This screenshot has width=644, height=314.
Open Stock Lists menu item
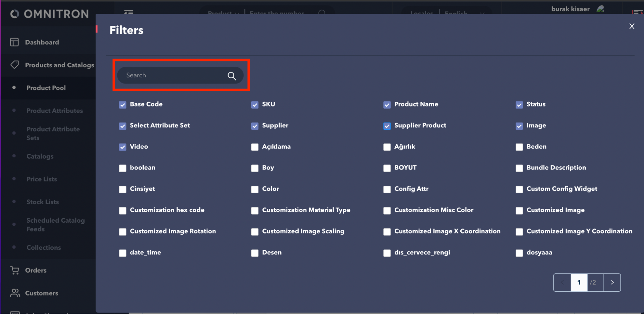pyautogui.click(x=43, y=202)
